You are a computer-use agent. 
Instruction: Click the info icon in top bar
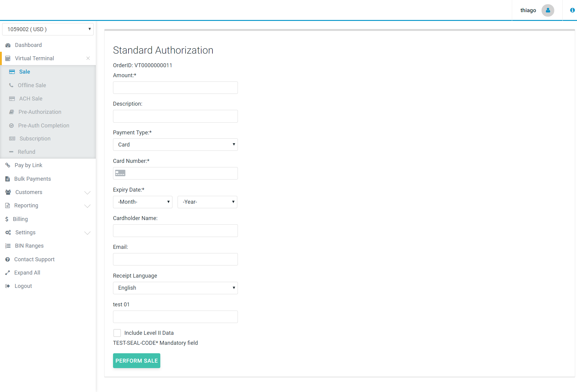[x=572, y=10]
